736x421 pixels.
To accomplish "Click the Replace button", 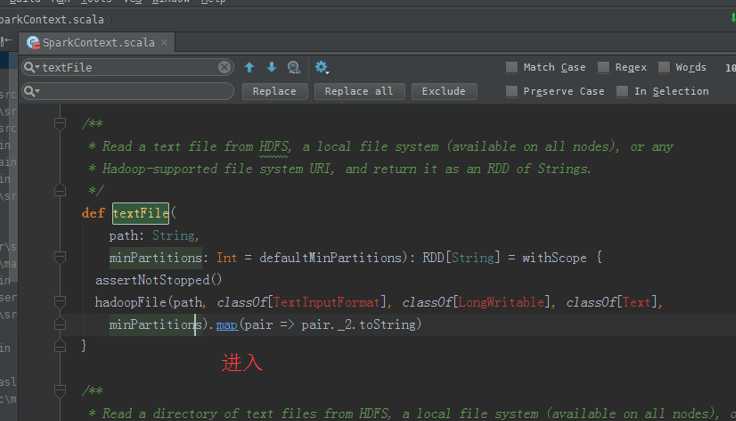I will click(x=275, y=91).
